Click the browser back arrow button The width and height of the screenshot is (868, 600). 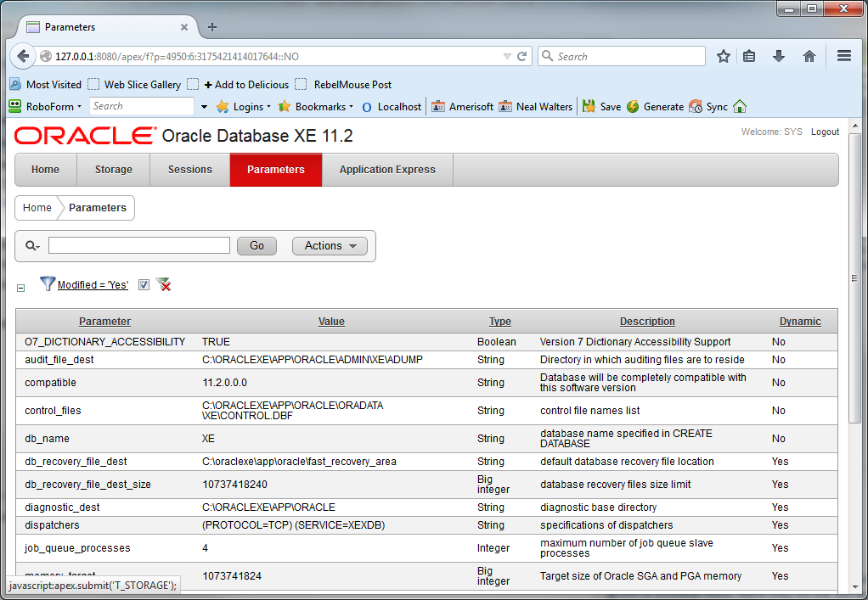point(23,56)
